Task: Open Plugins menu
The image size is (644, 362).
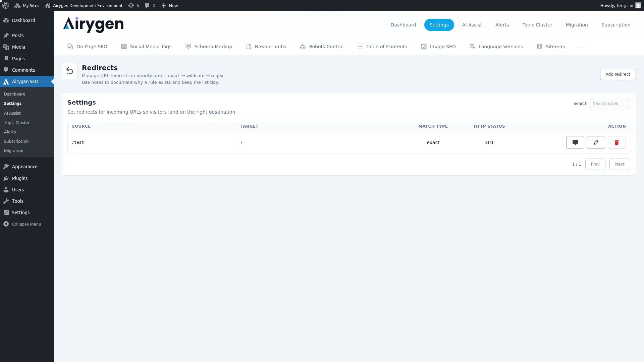Action: (x=27, y=178)
